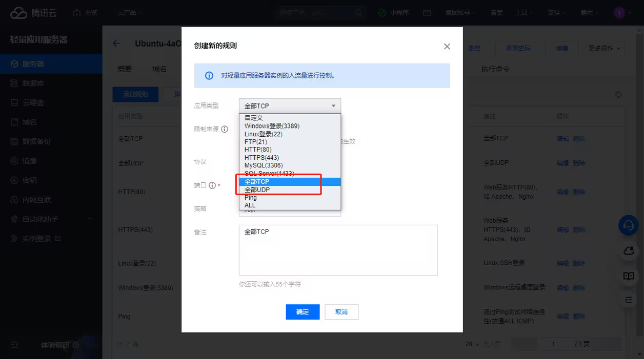Image resolution: width=644 pixels, height=359 pixels.
Task: Click the search magnifier icon in the top bar
Action: click(358, 13)
